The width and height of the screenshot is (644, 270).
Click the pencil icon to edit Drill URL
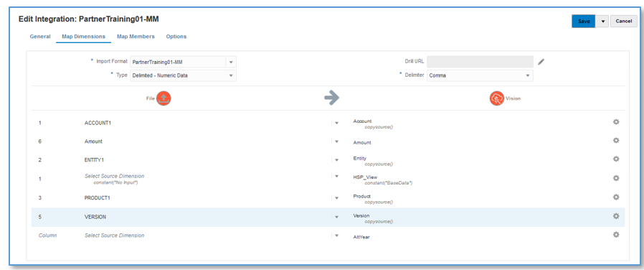(x=541, y=62)
